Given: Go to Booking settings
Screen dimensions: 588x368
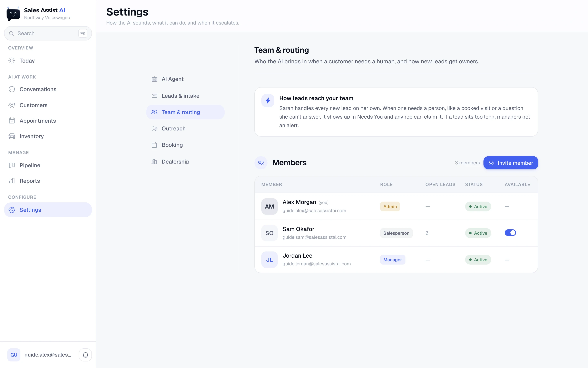Looking at the screenshot, I should pos(185,145).
